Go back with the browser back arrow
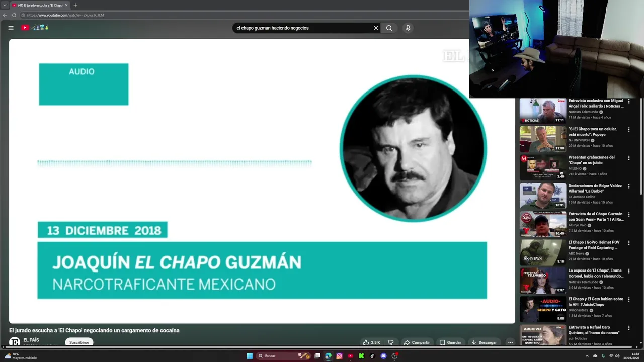Image resolution: width=644 pixels, height=362 pixels. pyautogui.click(x=5, y=15)
